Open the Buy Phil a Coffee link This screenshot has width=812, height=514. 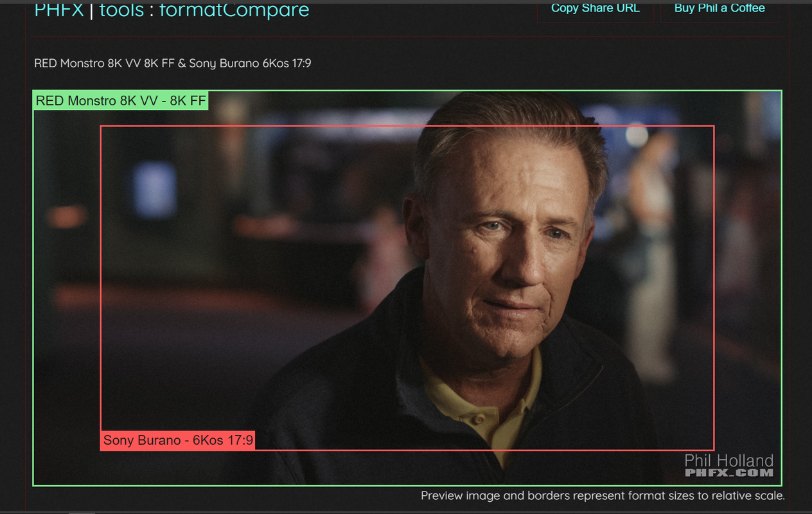coord(719,10)
